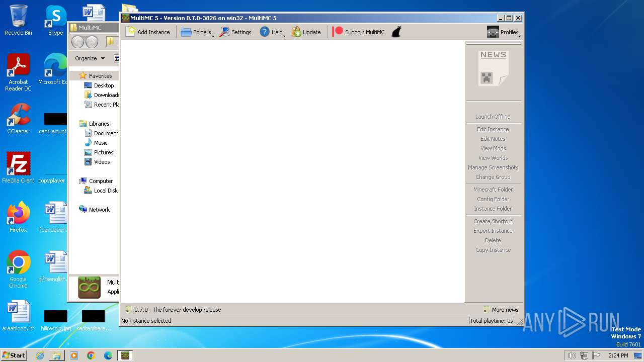The height and width of the screenshot is (362, 644).
Task: Click View Worlds in side panel
Action: (x=493, y=158)
